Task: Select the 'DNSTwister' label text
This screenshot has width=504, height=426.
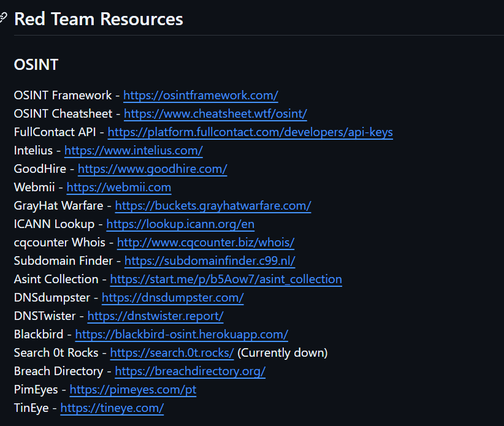Action: [x=45, y=316]
